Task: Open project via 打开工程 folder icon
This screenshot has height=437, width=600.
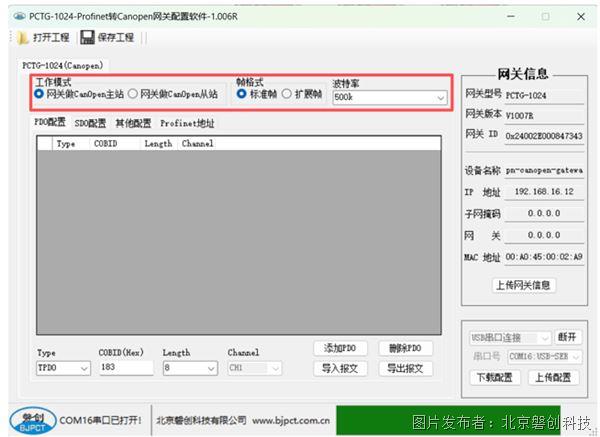Action: (x=23, y=38)
